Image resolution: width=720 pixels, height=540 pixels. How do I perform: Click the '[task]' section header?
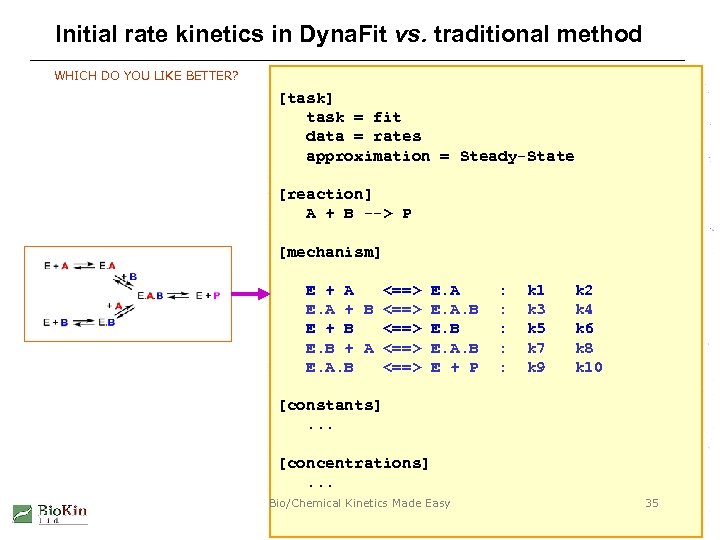305,98
